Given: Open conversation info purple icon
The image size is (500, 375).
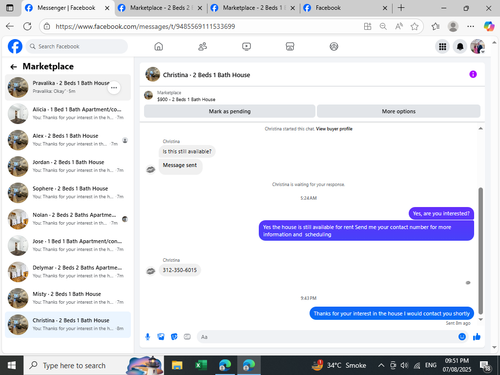Looking at the screenshot, I should 473,74.
